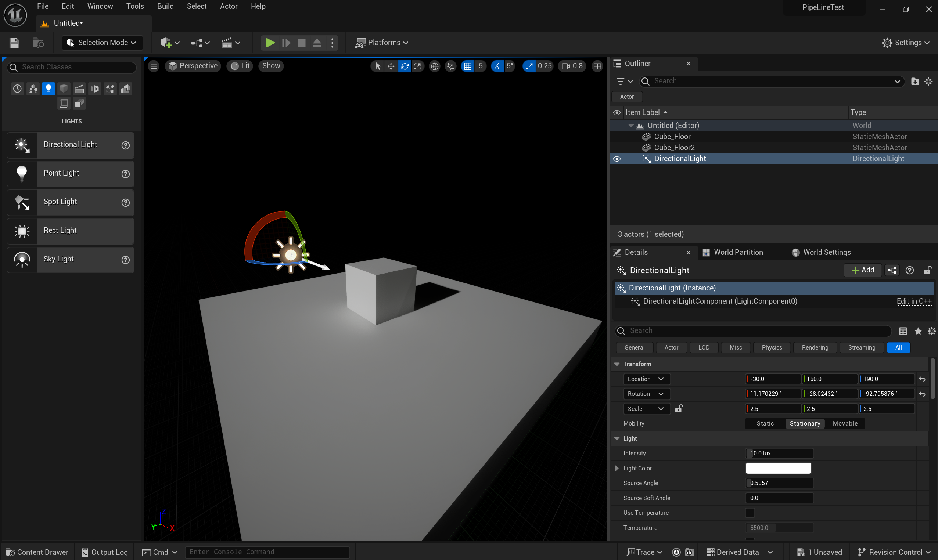938x560 pixels.
Task: Open the Visual Effects category in Place Actors
Action: 110,88
